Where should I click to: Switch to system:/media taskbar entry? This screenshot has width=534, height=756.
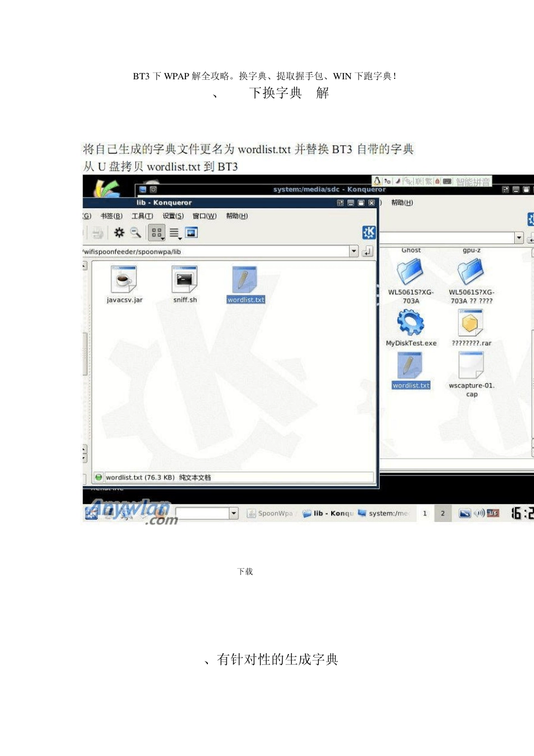pos(384,513)
